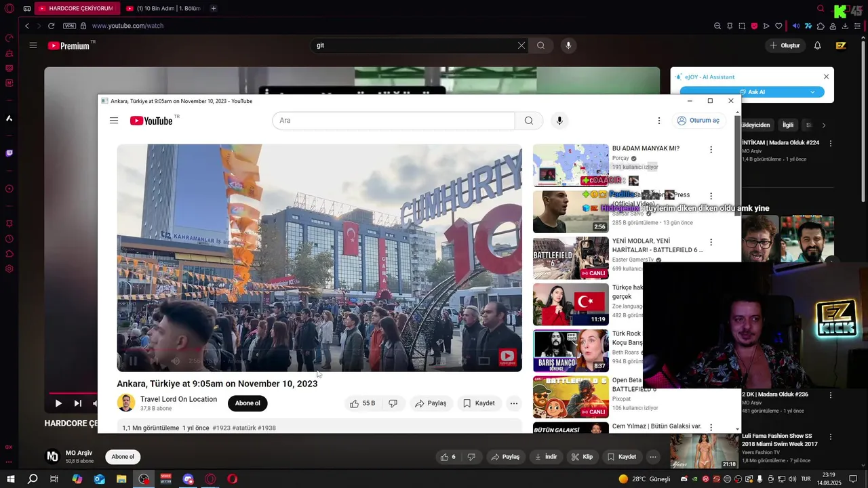Image resolution: width=868 pixels, height=488 pixels.
Task: Open options menu for BU ADAM MANYAK MI?
Action: click(711, 150)
